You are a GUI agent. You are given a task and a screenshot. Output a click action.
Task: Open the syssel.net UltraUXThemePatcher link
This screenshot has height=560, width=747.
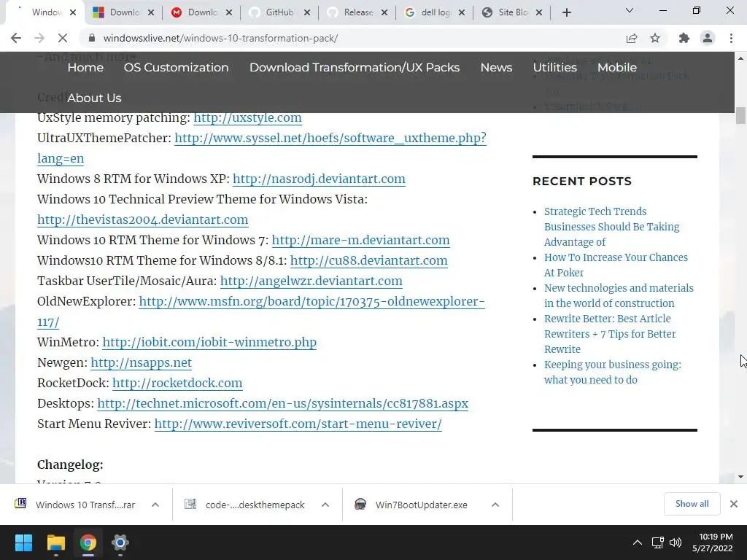point(330,138)
